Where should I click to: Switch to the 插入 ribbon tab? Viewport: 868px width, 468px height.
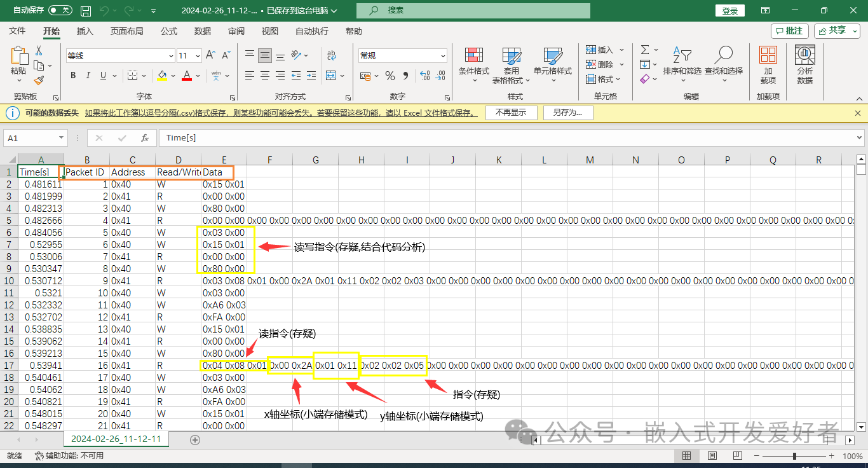pyautogui.click(x=85, y=31)
